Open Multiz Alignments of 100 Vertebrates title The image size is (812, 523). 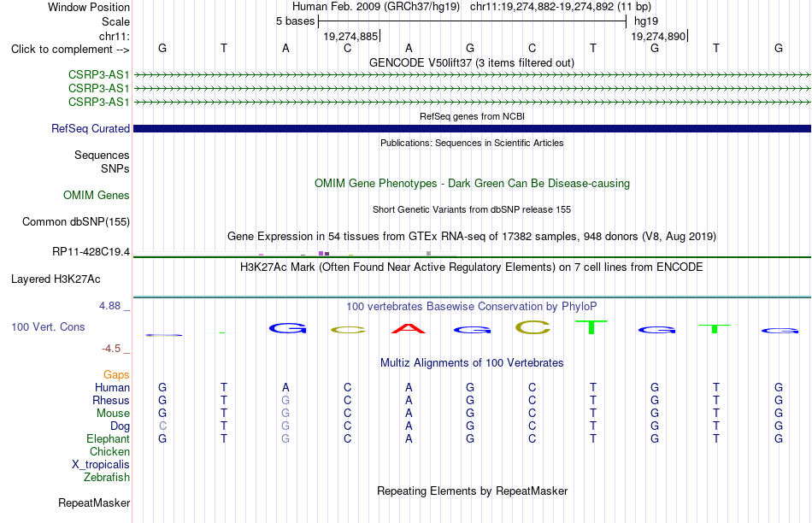click(472, 363)
